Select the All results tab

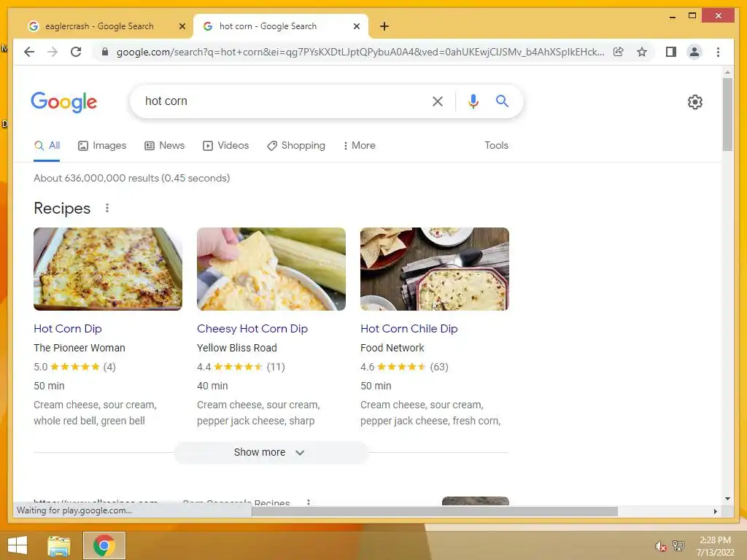tap(47, 145)
